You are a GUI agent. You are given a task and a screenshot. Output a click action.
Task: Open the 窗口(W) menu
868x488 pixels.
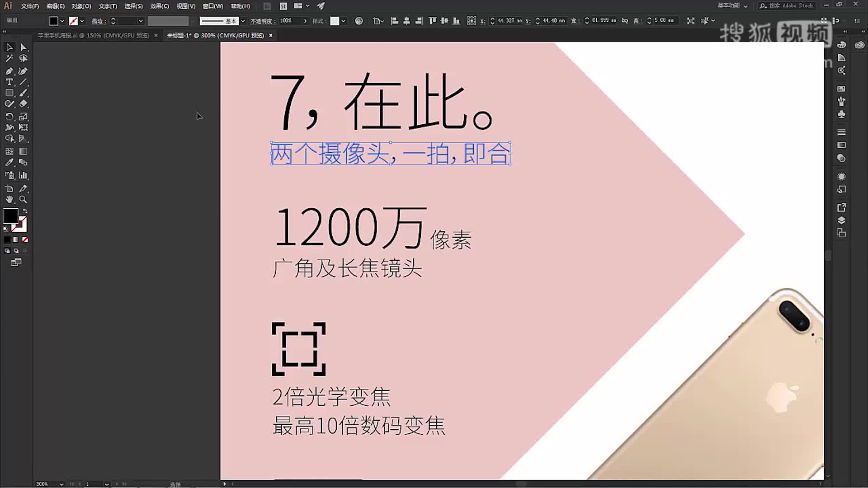point(213,6)
